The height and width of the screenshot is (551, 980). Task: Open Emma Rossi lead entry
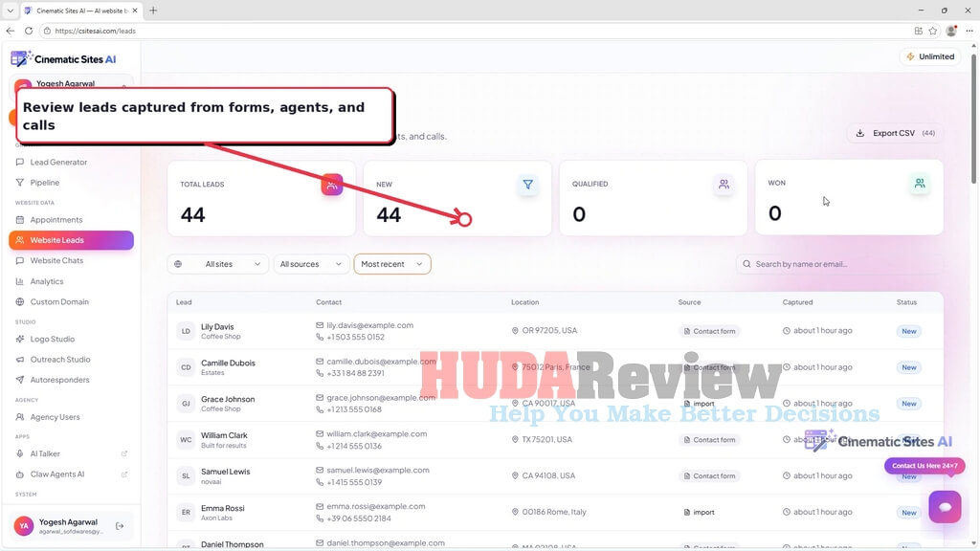click(x=555, y=513)
